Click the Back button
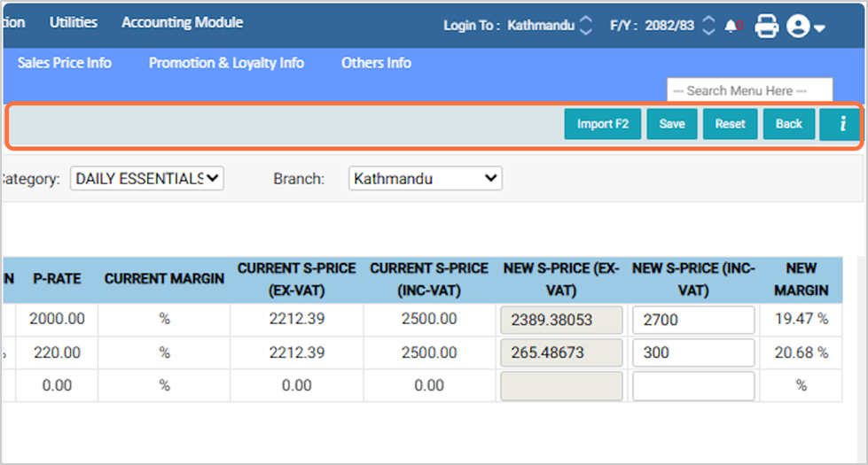Viewport: 868px width, 465px height. coord(788,125)
